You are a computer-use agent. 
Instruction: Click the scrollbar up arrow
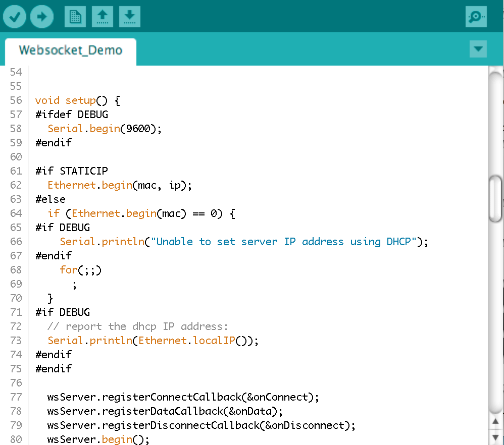[495, 421]
